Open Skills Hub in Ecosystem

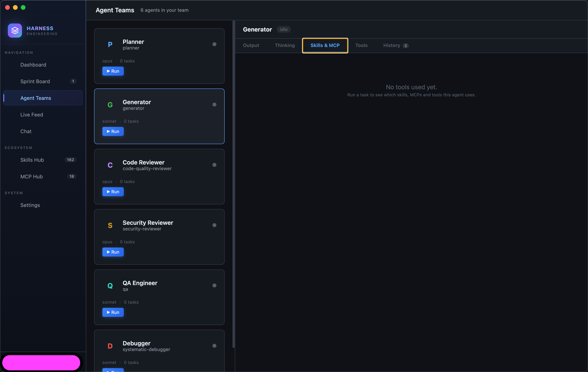pyautogui.click(x=43, y=160)
